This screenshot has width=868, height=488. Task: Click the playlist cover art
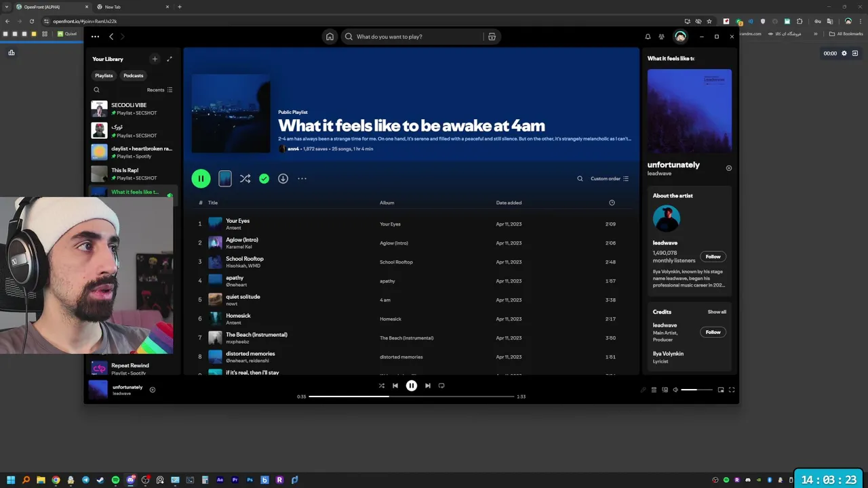point(231,113)
